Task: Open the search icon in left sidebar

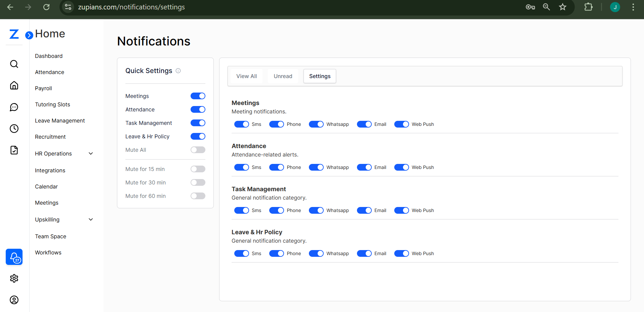Action: click(14, 64)
